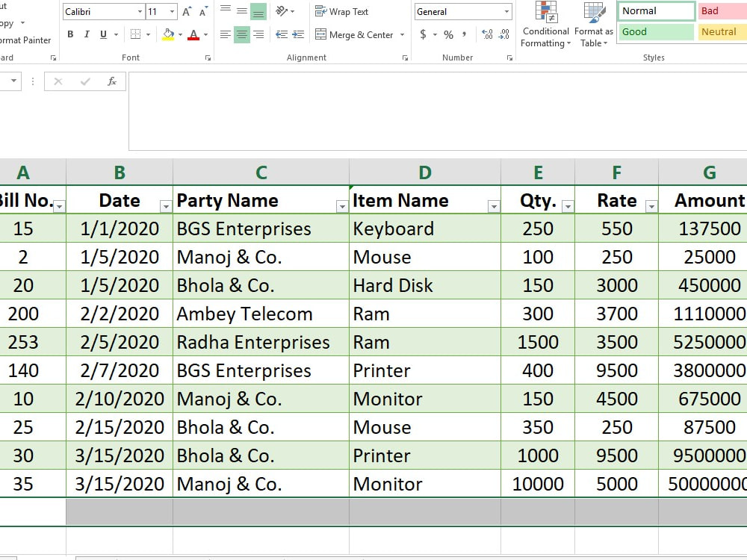This screenshot has width=747, height=560.
Task: Open Conditional Formatting menu
Action: [x=546, y=25]
